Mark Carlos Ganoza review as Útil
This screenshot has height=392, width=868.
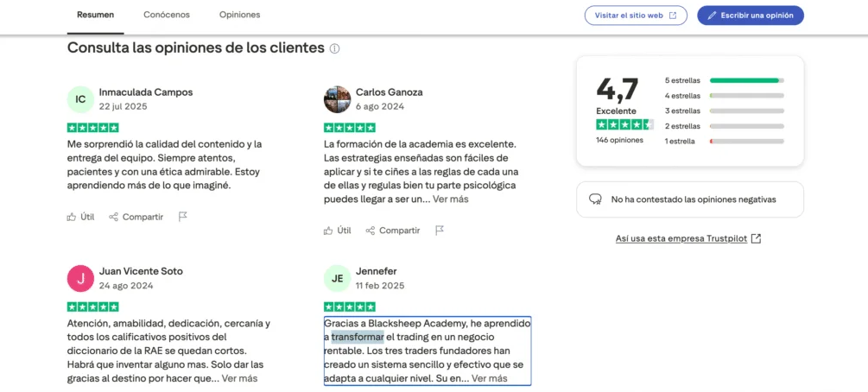click(x=337, y=231)
